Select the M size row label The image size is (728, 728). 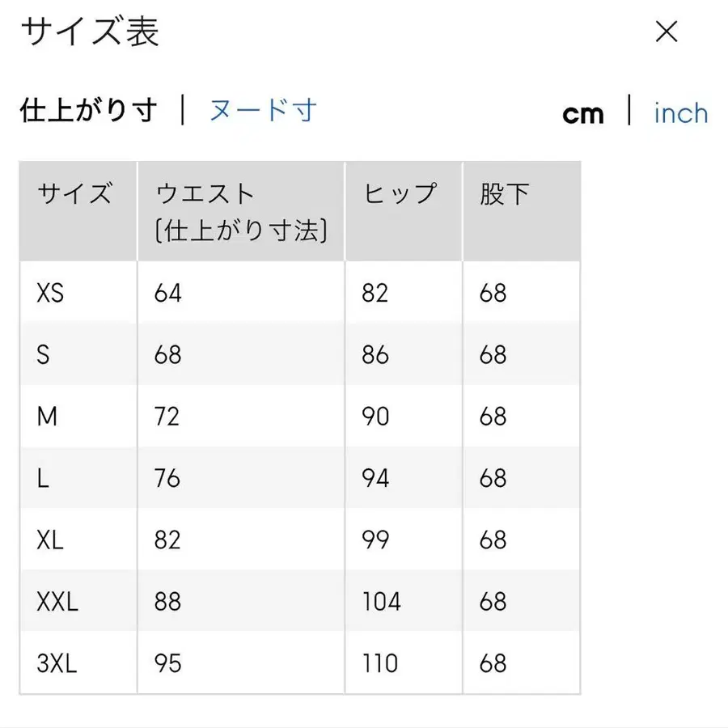[47, 416]
